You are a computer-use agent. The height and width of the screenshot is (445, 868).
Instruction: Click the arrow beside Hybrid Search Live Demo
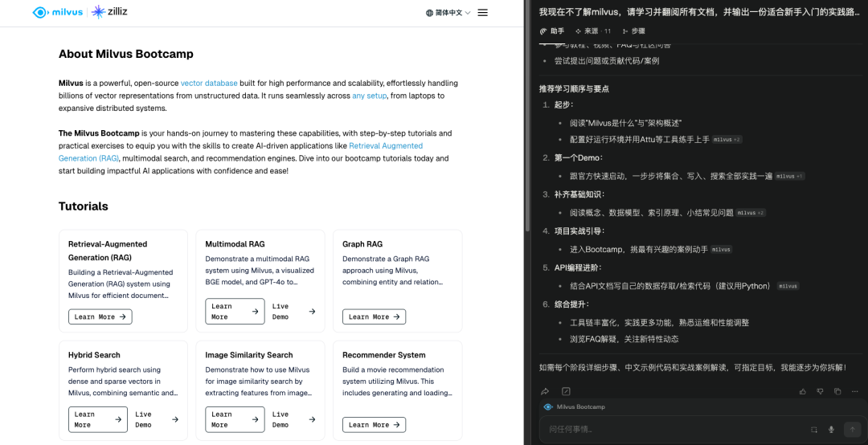[175, 419]
